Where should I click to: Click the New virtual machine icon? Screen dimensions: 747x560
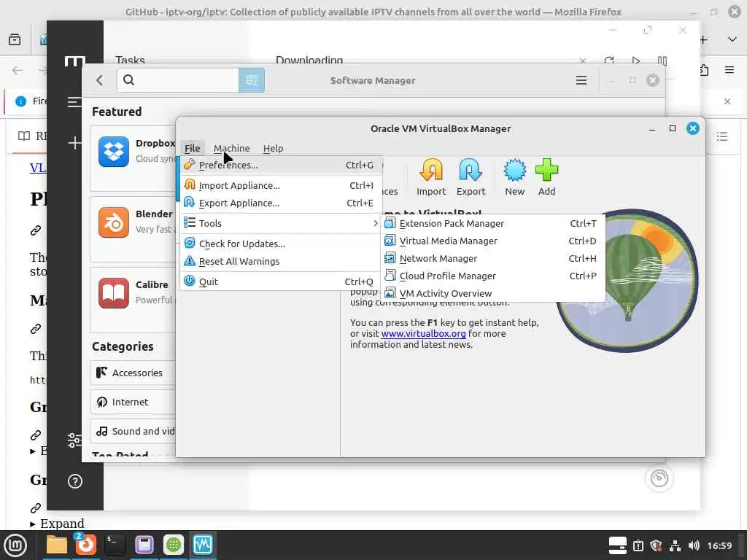(x=514, y=177)
